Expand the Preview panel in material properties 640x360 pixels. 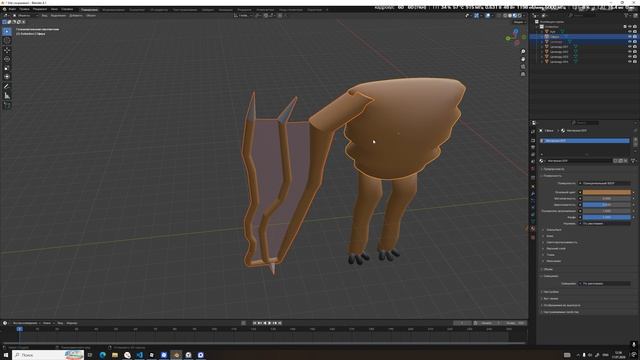tap(554, 169)
